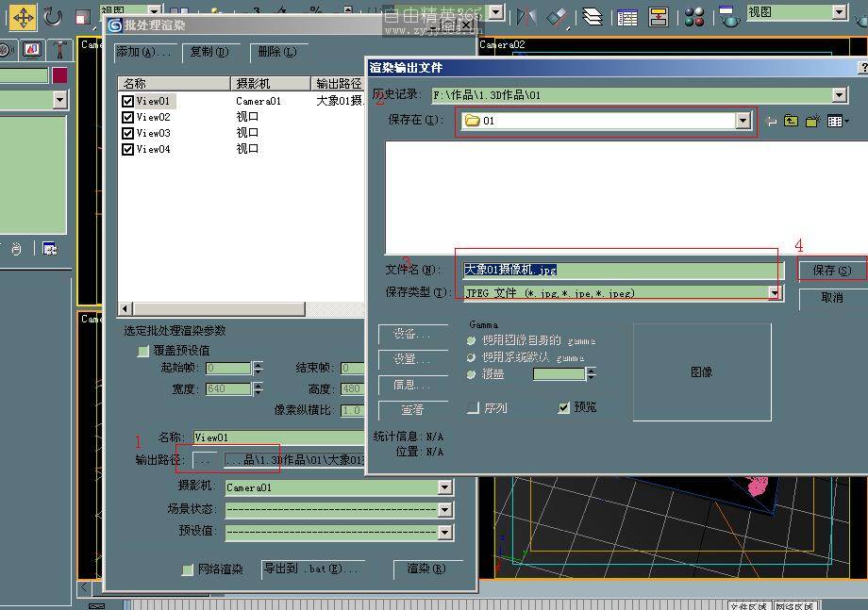This screenshot has width=868, height=610.
Task: Click the Mirror tool icon
Action: pyautogui.click(x=526, y=16)
